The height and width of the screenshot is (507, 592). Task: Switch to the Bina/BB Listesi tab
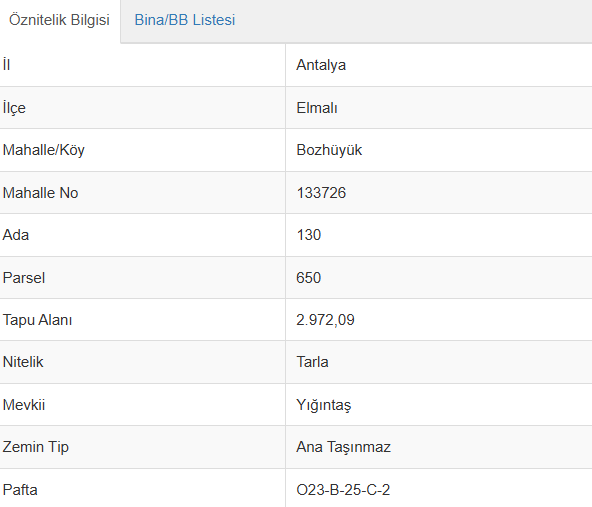coord(185,20)
